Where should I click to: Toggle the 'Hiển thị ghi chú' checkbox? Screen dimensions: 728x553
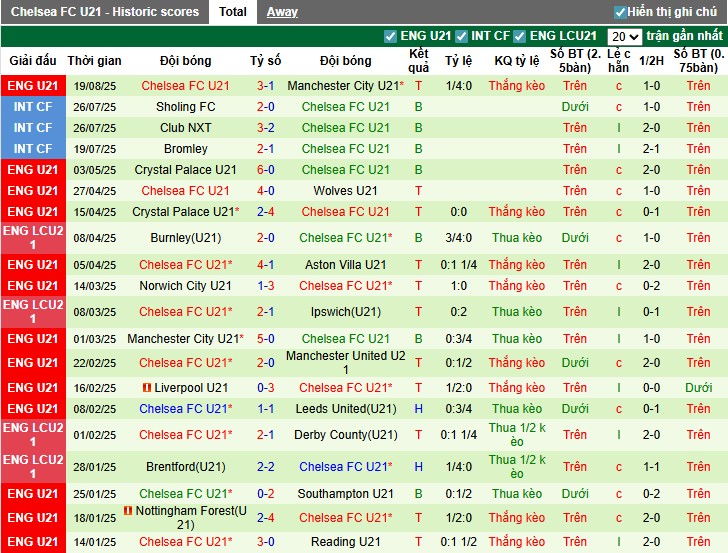(620, 12)
